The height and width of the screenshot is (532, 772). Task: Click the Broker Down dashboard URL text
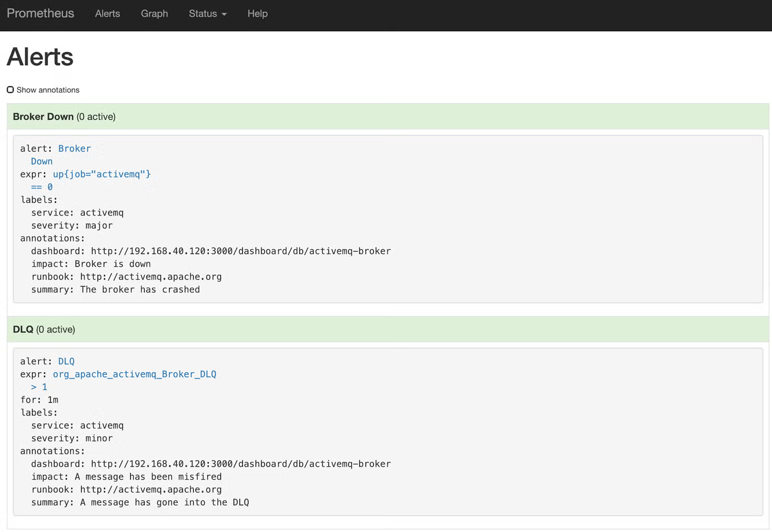point(241,251)
